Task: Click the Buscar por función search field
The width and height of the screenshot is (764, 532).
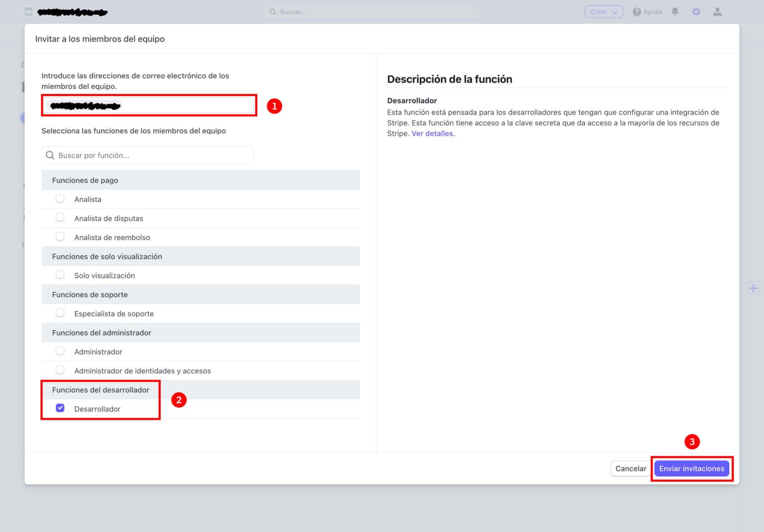Action: 147,155
